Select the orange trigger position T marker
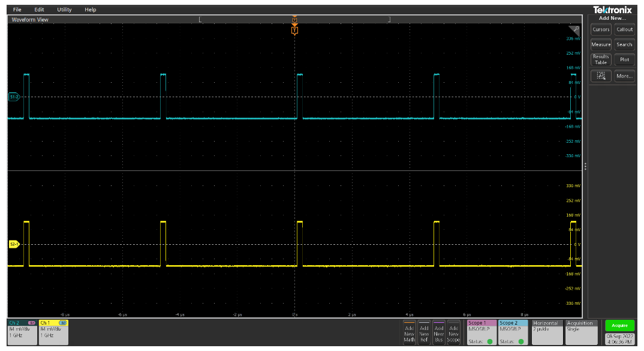This screenshot has width=644, height=351. pos(294,30)
